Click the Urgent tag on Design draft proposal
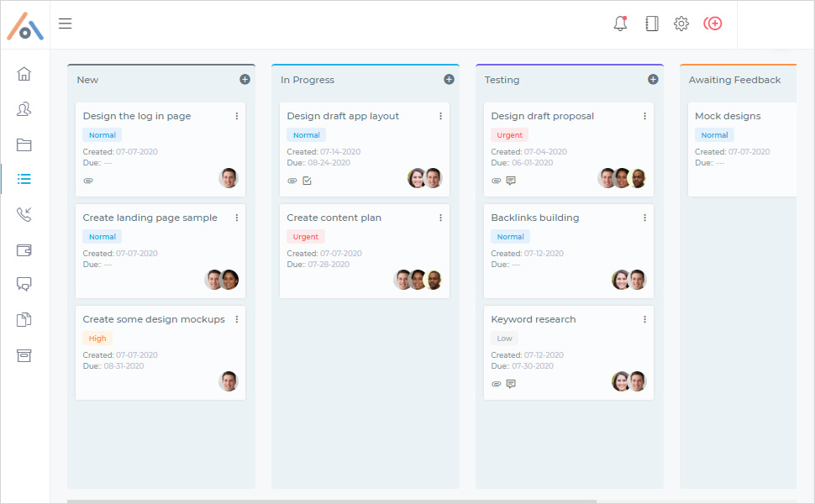The height and width of the screenshot is (504, 815). [x=509, y=135]
